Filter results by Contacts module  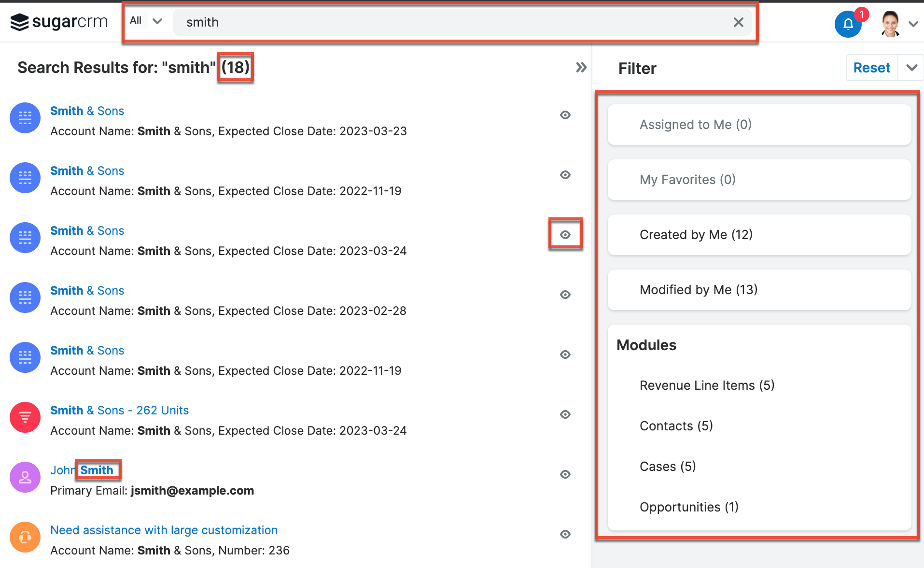click(x=676, y=426)
